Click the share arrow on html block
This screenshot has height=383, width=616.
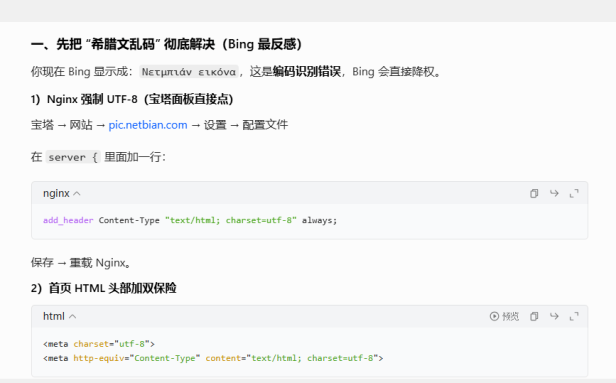[x=554, y=316]
